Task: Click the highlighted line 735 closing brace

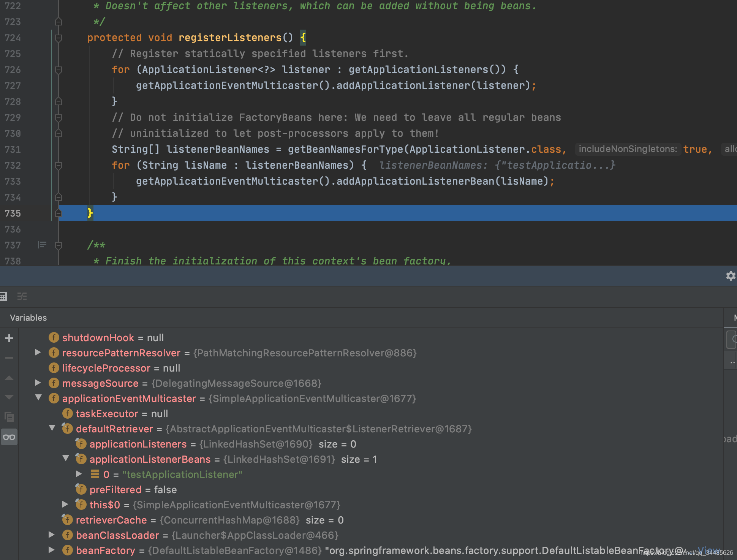Action: [x=90, y=213]
